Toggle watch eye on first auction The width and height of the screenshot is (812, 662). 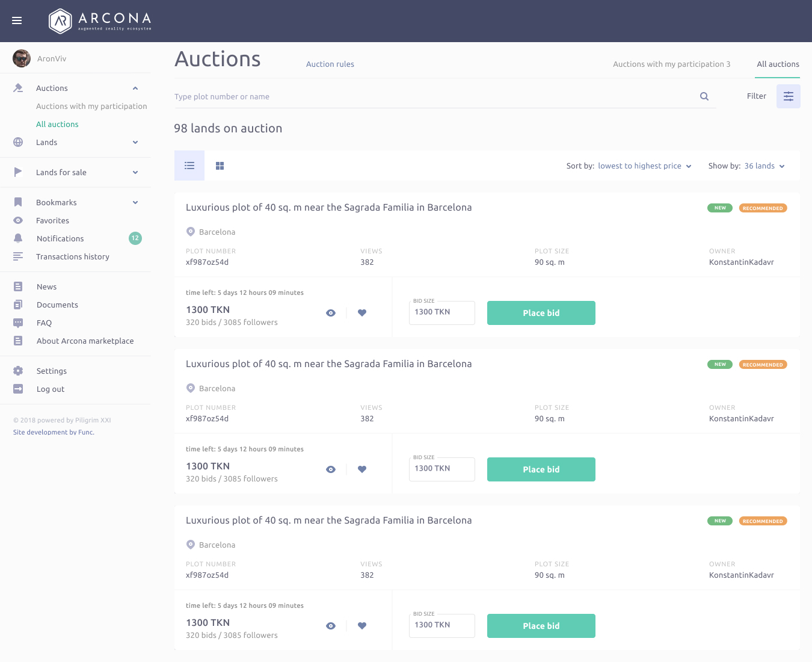(331, 313)
